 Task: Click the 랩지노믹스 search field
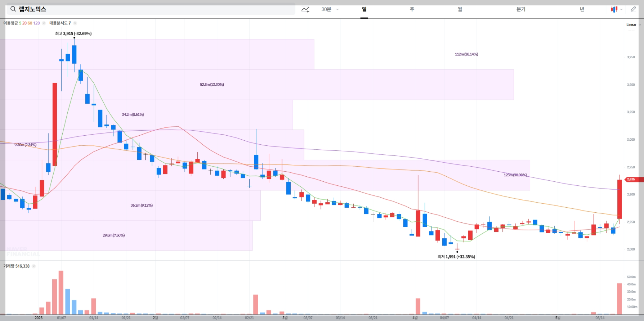pyautogui.click(x=151, y=9)
